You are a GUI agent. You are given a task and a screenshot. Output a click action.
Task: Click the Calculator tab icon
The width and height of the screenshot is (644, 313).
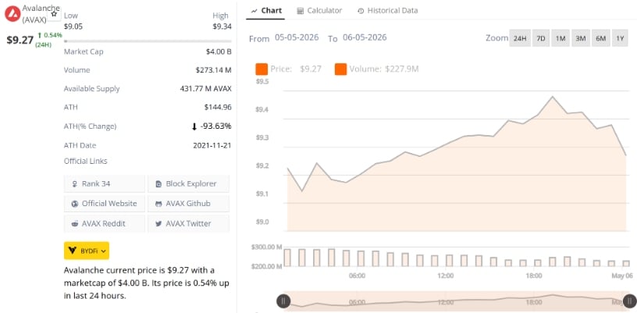(301, 11)
